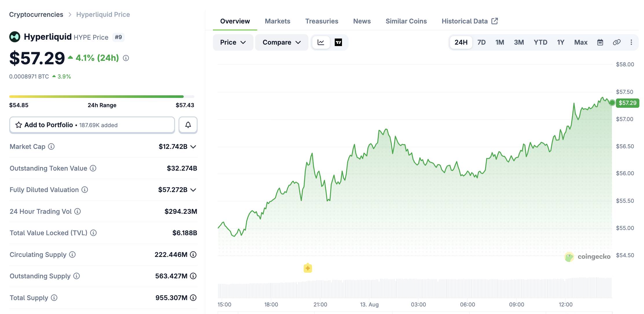Open the Price dropdown
644x314 pixels.
[x=233, y=42]
